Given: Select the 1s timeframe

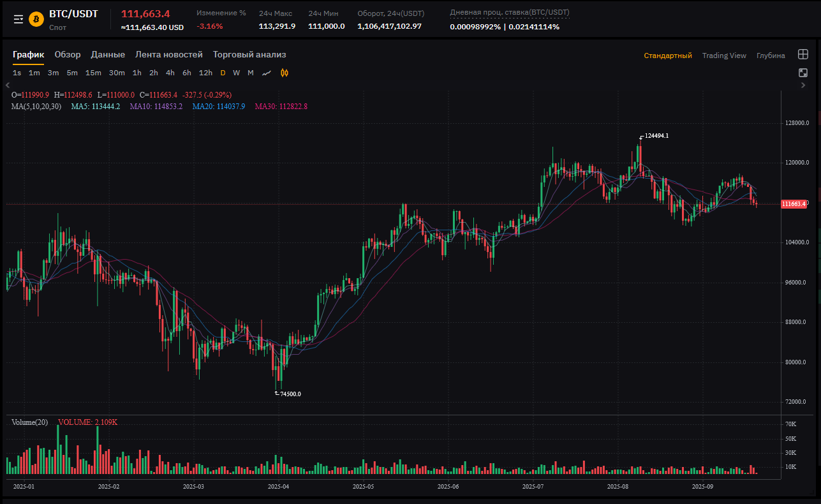Looking at the screenshot, I should tap(17, 73).
